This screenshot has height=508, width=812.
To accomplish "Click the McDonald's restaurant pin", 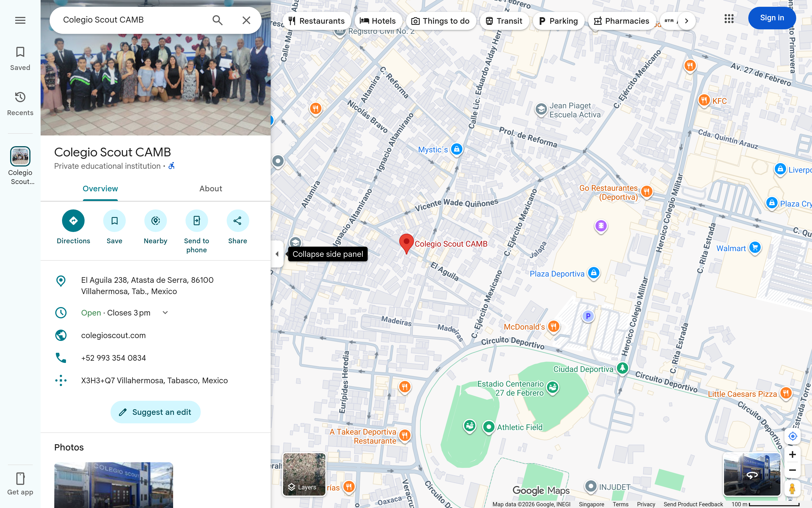I will click(x=553, y=326).
